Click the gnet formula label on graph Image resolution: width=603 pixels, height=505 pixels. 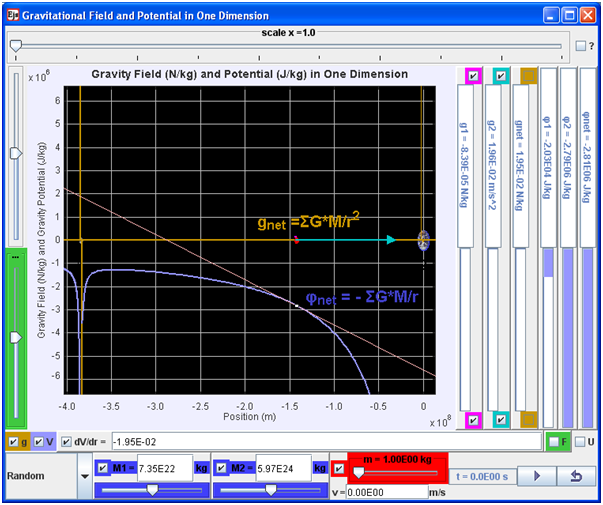[x=308, y=221]
